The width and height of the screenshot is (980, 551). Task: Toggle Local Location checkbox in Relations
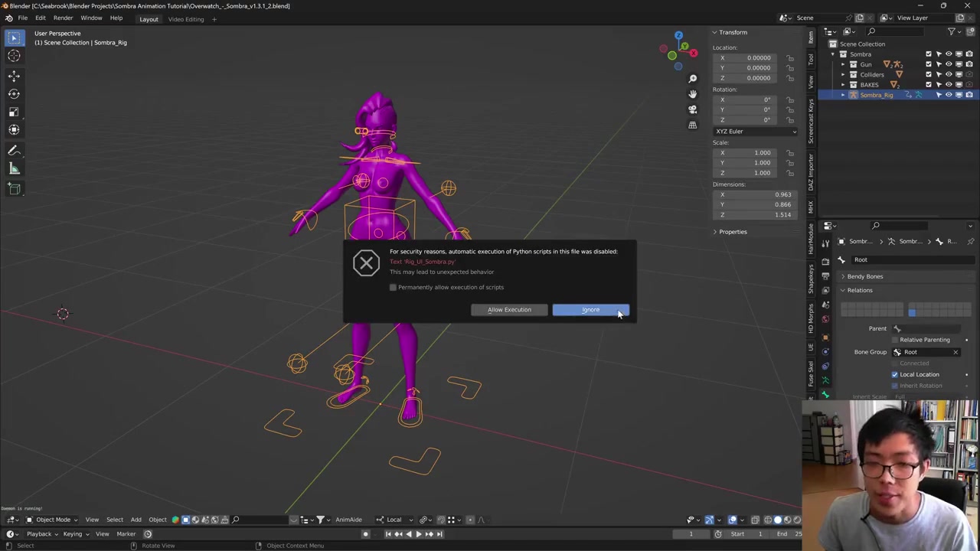coord(895,375)
